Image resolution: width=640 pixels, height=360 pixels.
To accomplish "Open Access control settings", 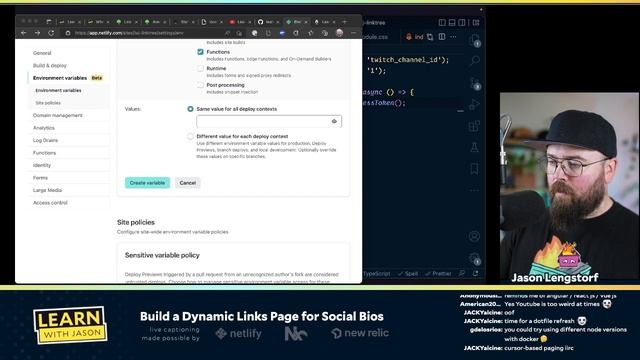I will pyautogui.click(x=50, y=203).
